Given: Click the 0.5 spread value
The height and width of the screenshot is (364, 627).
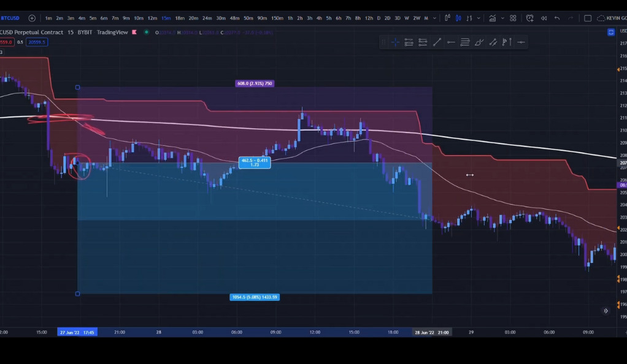Looking at the screenshot, I should [x=20, y=42].
